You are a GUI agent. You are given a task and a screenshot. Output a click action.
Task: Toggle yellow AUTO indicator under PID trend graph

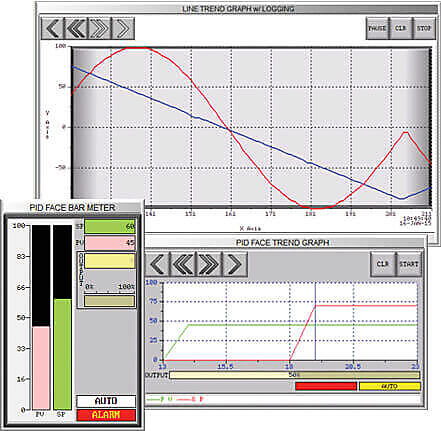pos(390,386)
